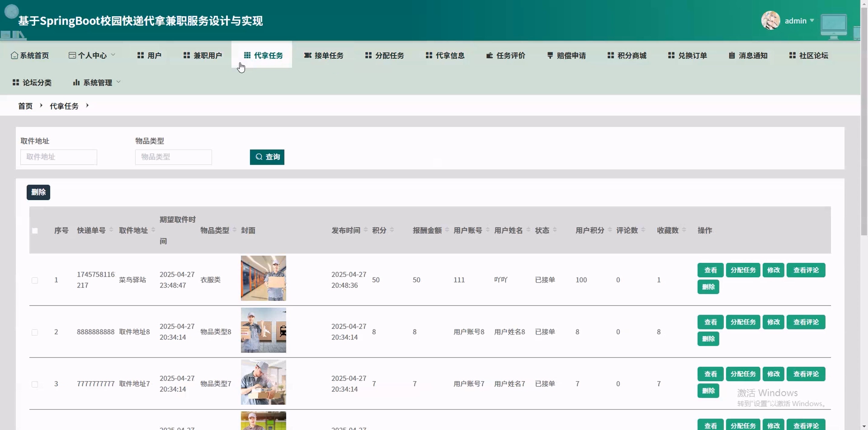This screenshot has width=868, height=430.
Task: Click the home icon beside 系统首页
Action: click(x=14, y=55)
